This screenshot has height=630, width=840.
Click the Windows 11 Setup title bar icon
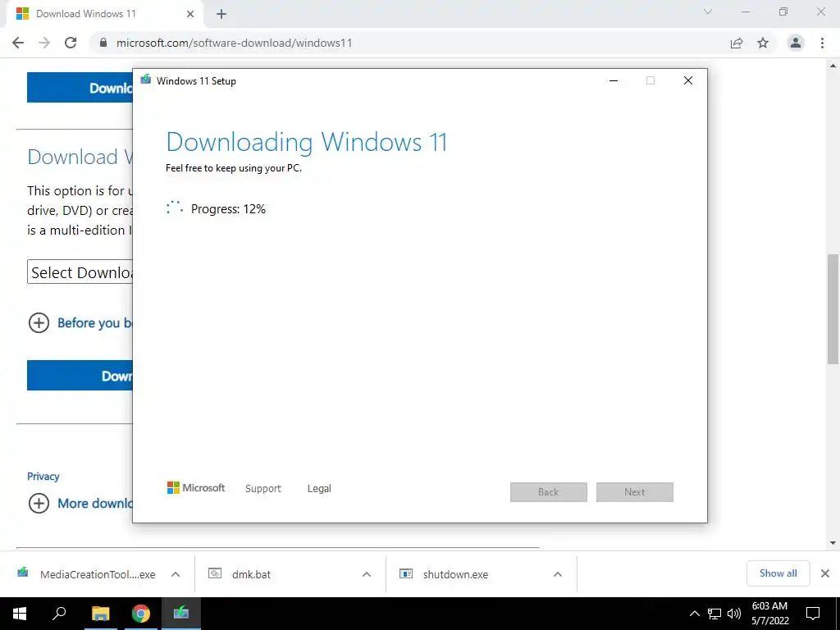[146, 80]
